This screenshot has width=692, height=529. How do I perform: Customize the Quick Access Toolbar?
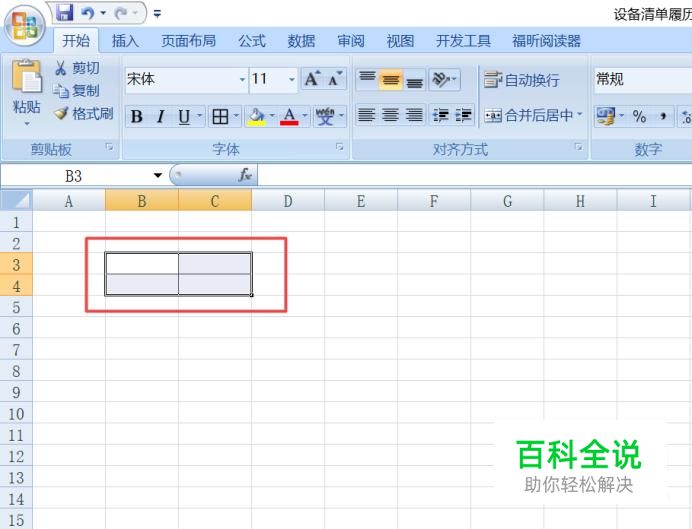(157, 14)
